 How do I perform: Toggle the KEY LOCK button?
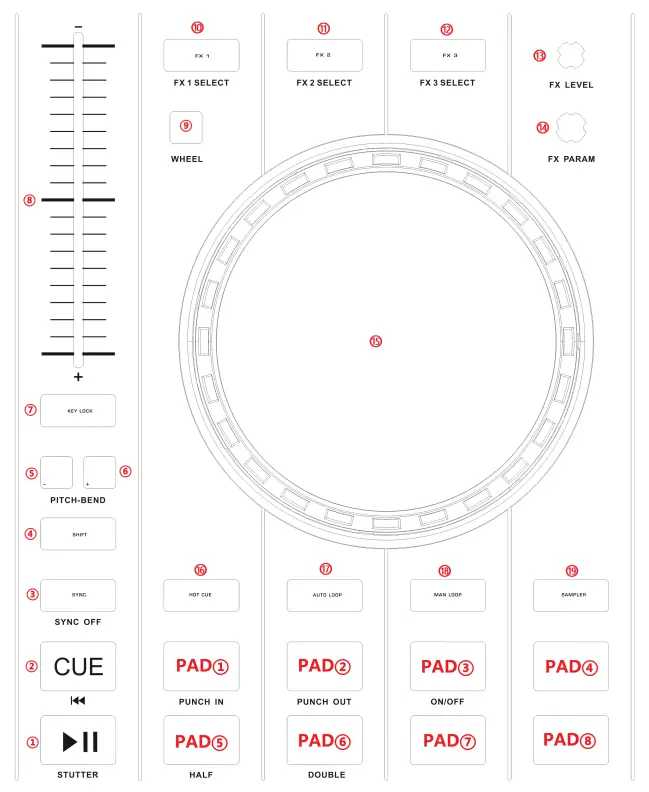pos(78,411)
